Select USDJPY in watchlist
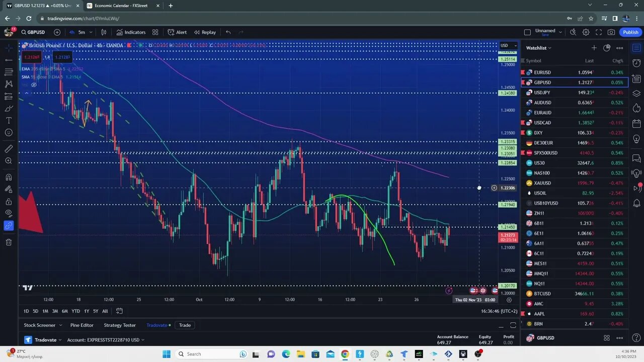The width and height of the screenshot is (644, 362). click(574, 93)
